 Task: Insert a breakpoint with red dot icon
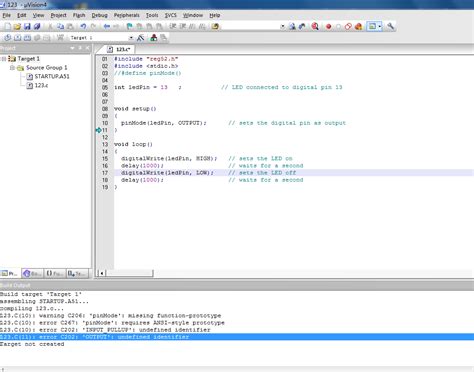(x=329, y=26)
